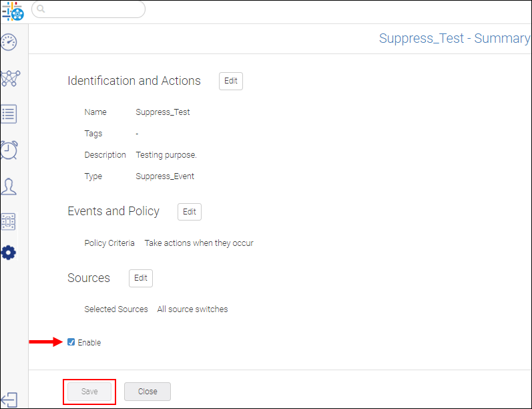Viewport: 532px width, 409px height.
Task: Edit the Identification and Actions section
Action: [x=230, y=81]
